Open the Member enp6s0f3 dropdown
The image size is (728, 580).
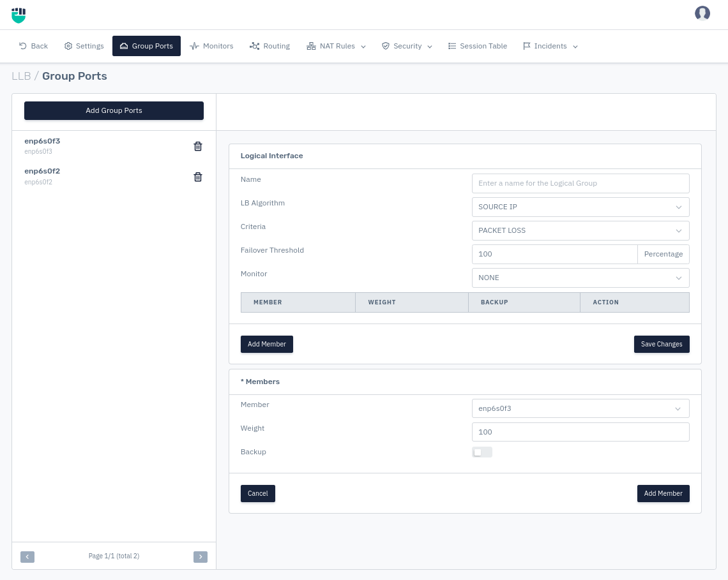[580, 408]
